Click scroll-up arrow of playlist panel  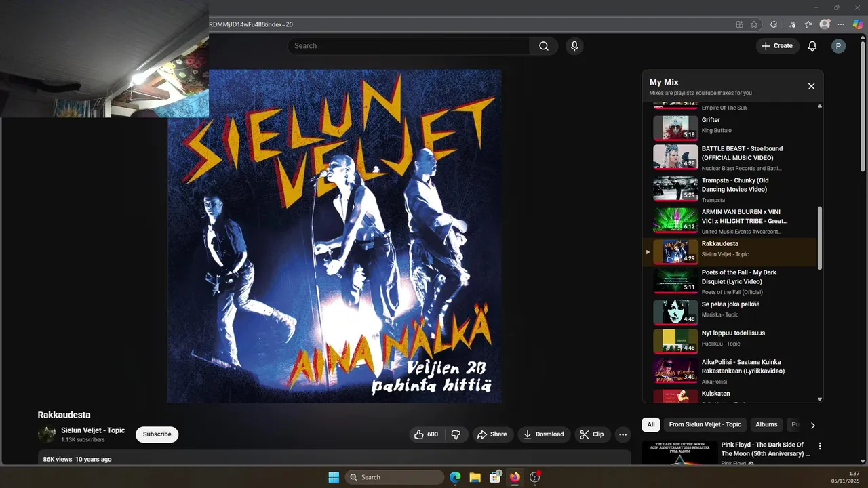[x=820, y=106]
